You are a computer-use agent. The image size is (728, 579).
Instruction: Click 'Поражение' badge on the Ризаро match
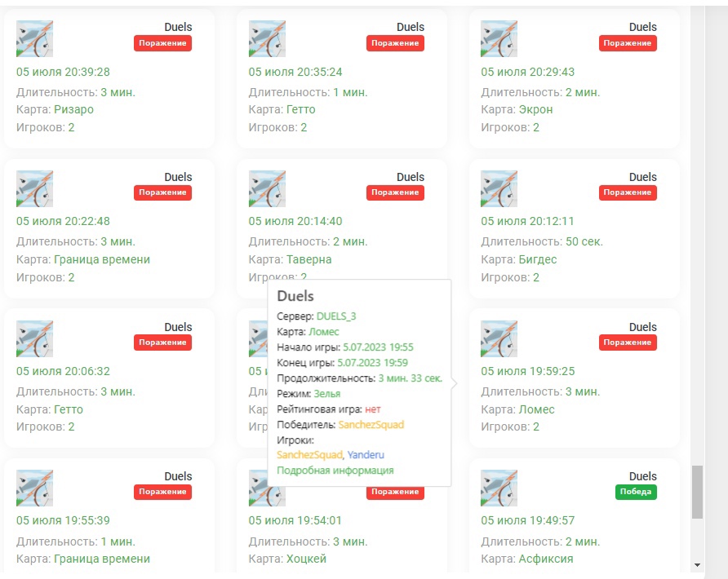point(162,43)
